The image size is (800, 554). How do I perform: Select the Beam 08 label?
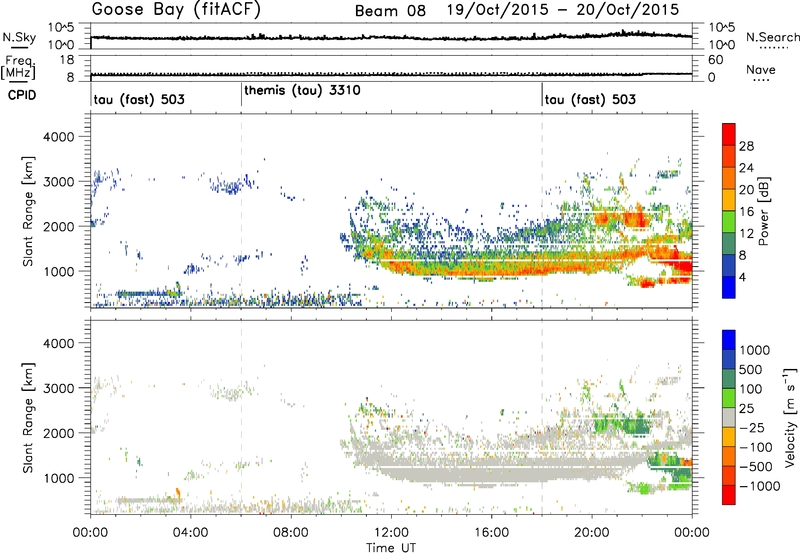tap(392, 11)
